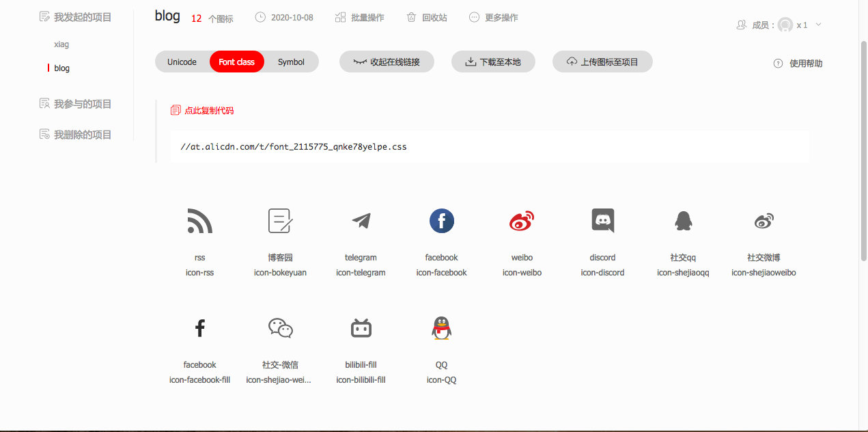Screen dimensions: 868x432
Task: Click the icon-shejiaoqq class name
Action: [683, 273]
